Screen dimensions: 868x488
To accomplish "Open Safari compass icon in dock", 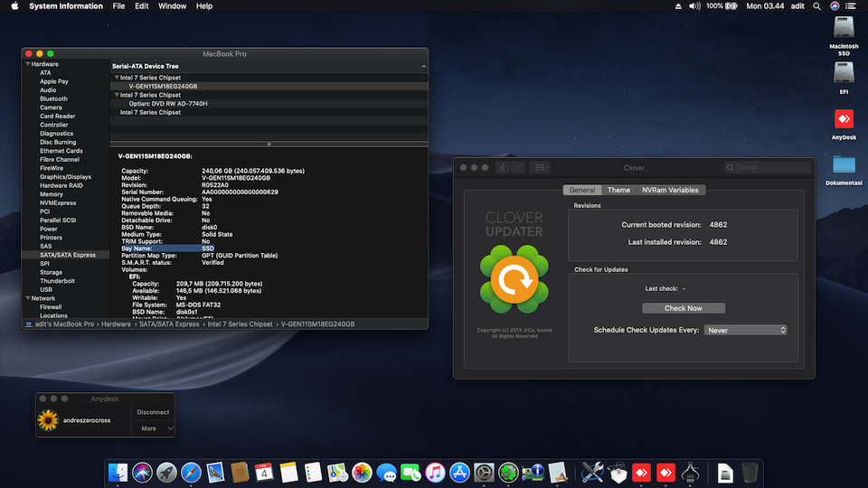I will pyautogui.click(x=191, y=473).
